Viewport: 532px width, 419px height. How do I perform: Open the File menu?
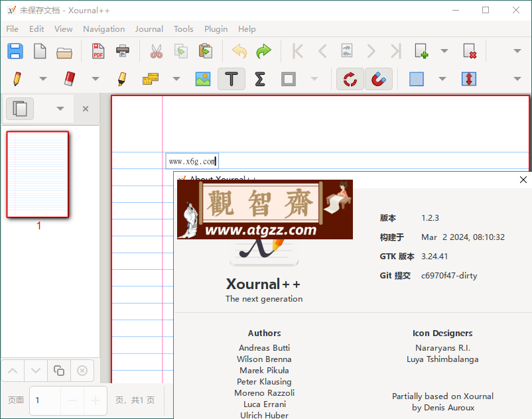click(x=12, y=29)
